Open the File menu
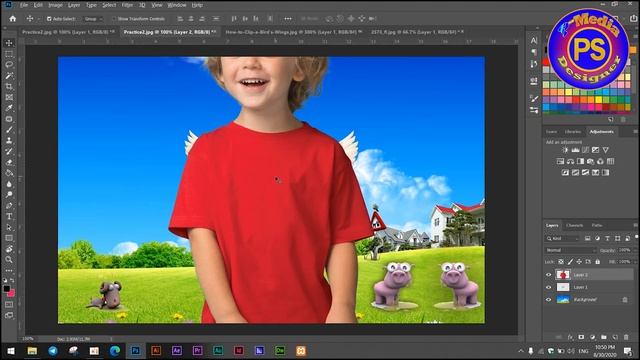 pos(24,5)
